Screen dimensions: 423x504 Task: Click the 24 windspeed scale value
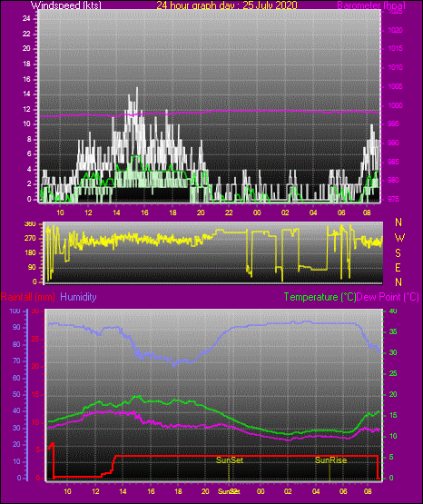click(x=26, y=19)
